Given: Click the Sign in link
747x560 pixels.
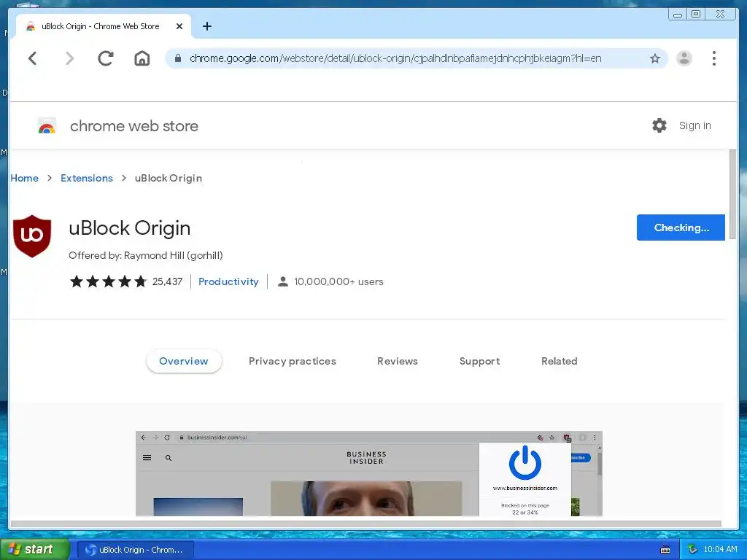Looking at the screenshot, I should coord(694,125).
